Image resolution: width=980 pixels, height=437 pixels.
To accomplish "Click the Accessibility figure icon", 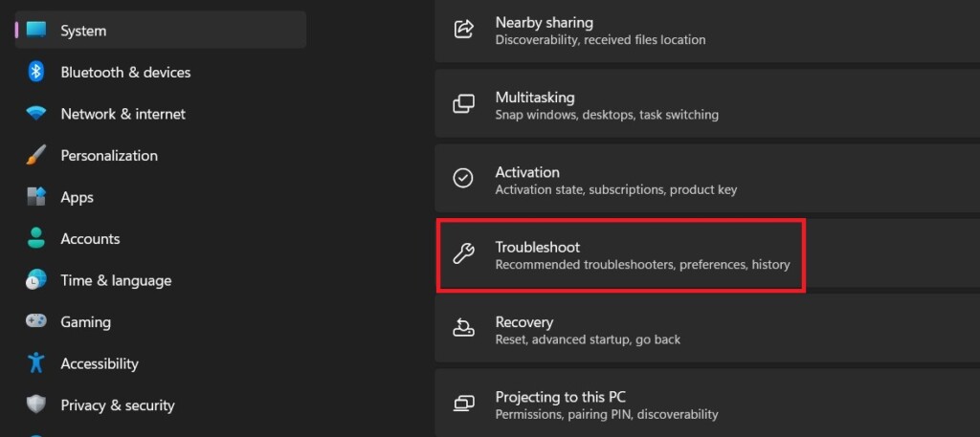I will [x=36, y=363].
